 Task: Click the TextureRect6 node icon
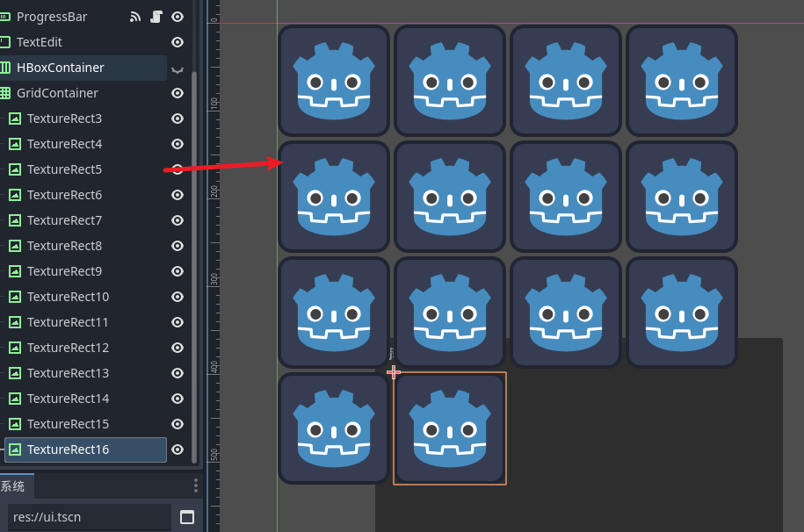(15, 195)
